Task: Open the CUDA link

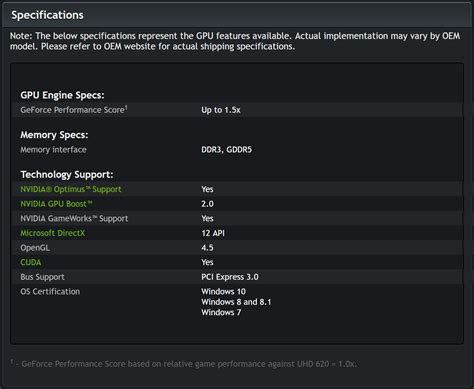Action: [x=31, y=262]
